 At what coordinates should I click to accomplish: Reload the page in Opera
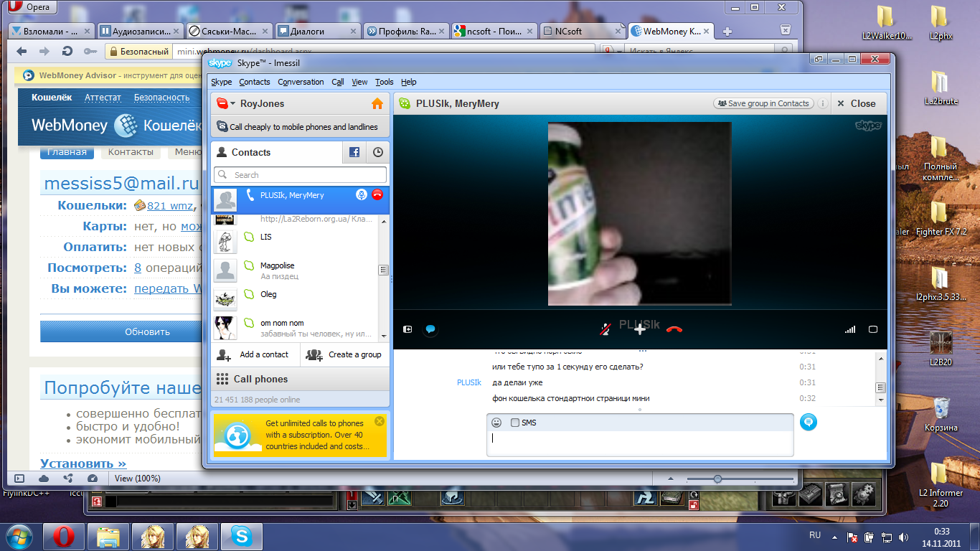tap(67, 51)
